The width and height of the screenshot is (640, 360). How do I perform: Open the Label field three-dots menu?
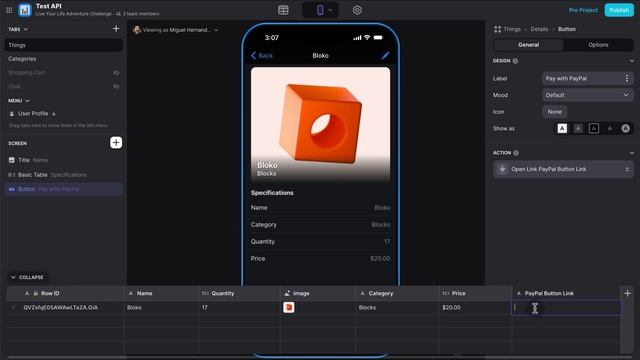pyautogui.click(x=627, y=78)
